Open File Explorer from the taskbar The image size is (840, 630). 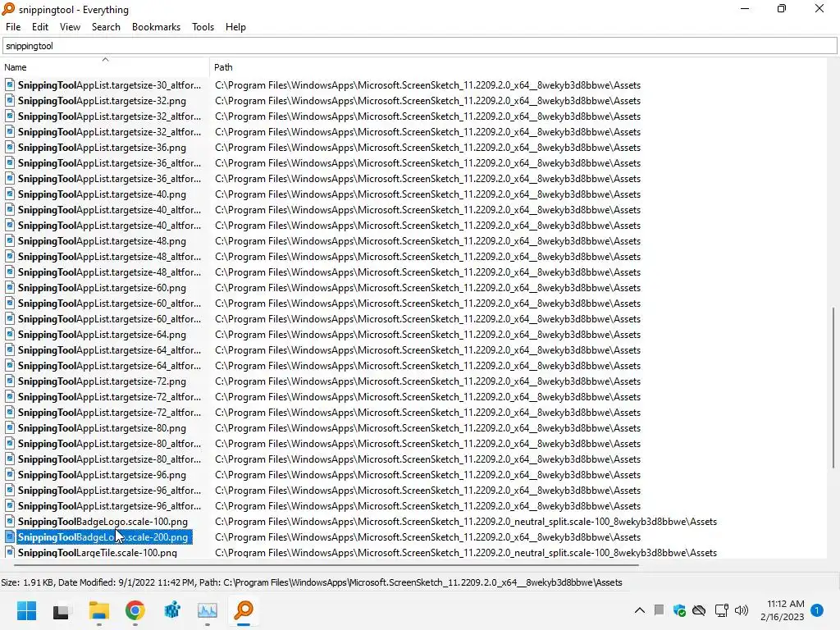click(x=98, y=610)
